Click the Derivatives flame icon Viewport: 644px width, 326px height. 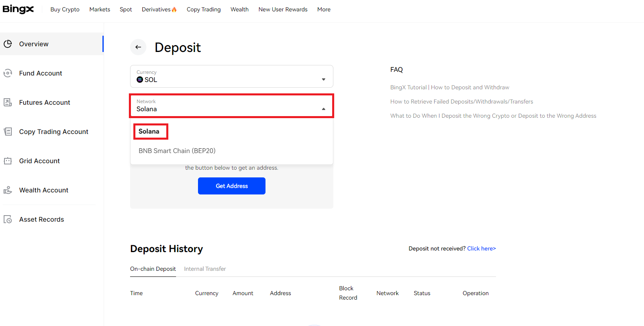pos(174,9)
